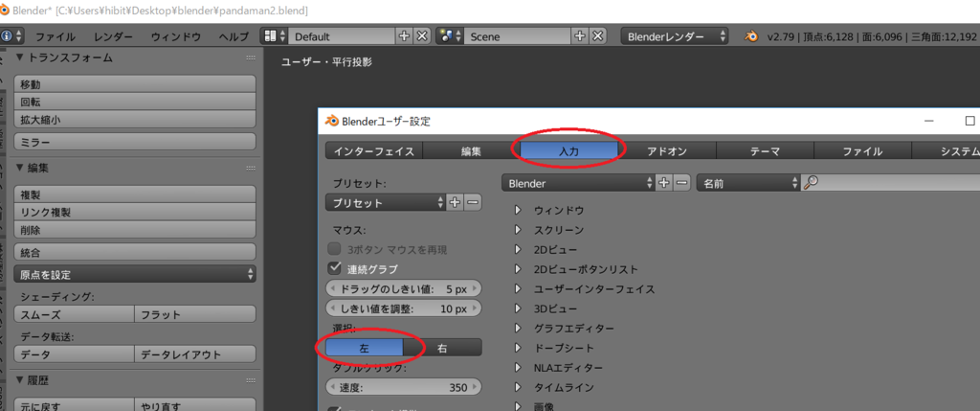This screenshot has width=980, height=411.
Task: Delete screen layout with X beside Default
Action: click(422, 36)
